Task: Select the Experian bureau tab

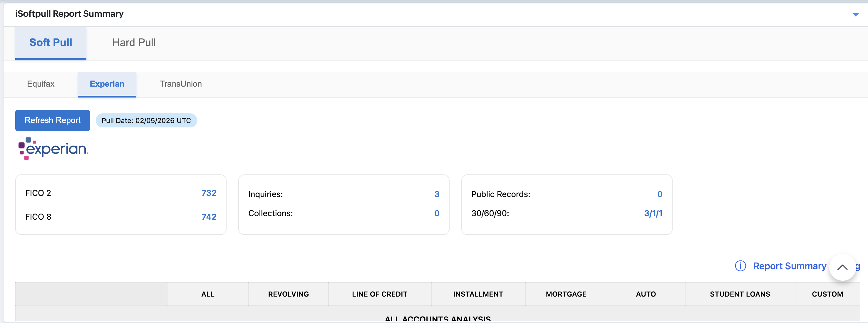Action: click(x=107, y=84)
